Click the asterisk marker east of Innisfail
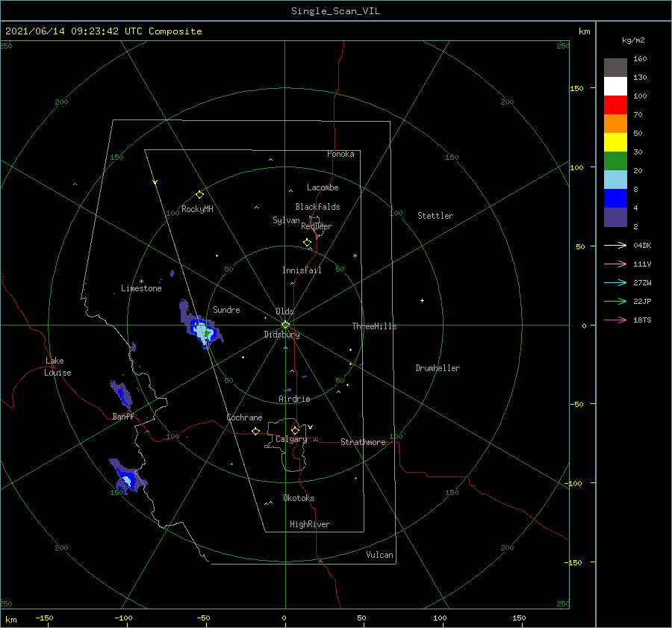 (355, 256)
